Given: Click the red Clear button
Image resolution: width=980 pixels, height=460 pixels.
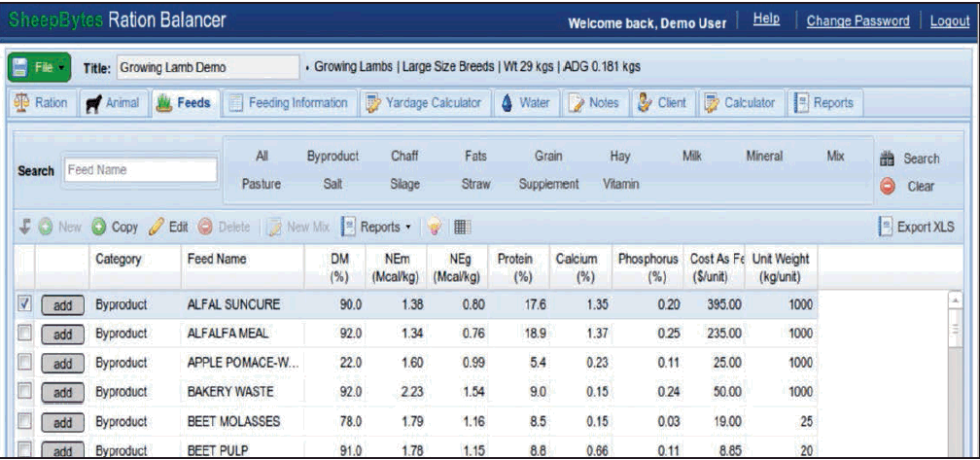Looking at the screenshot, I should coord(907,187).
